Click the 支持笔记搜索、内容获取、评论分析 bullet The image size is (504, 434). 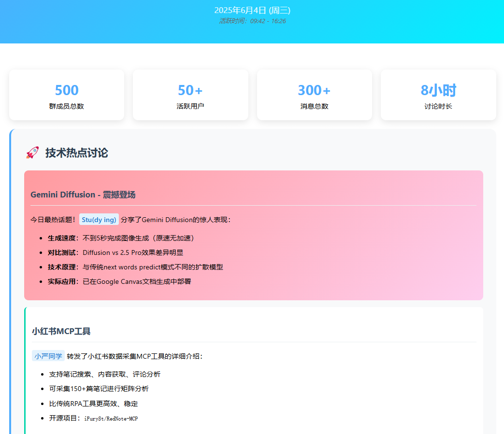[x=105, y=374]
